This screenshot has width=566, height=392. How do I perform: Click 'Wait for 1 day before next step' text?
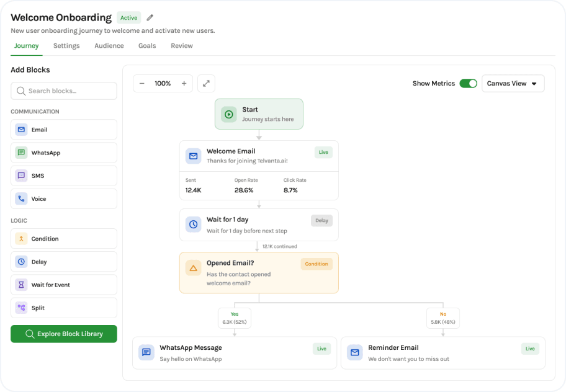[247, 231]
